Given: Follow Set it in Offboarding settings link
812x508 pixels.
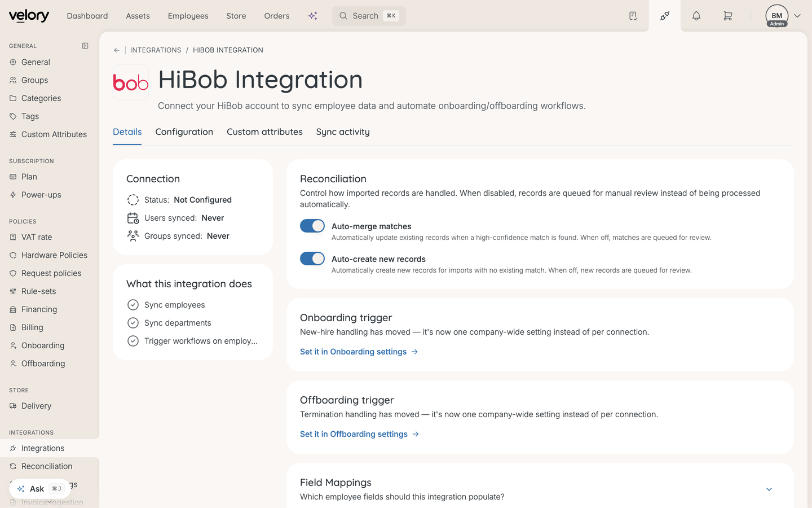Looking at the screenshot, I should point(360,434).
